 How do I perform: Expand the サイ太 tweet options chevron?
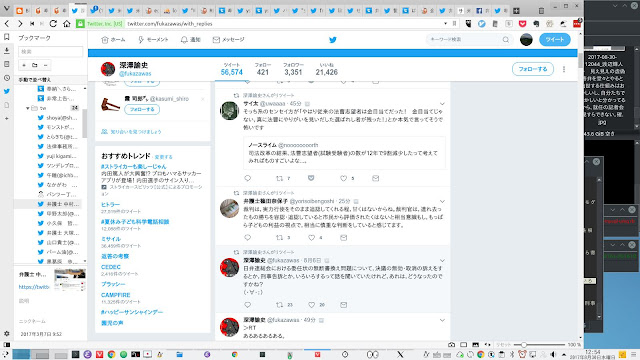click(442, 104)
